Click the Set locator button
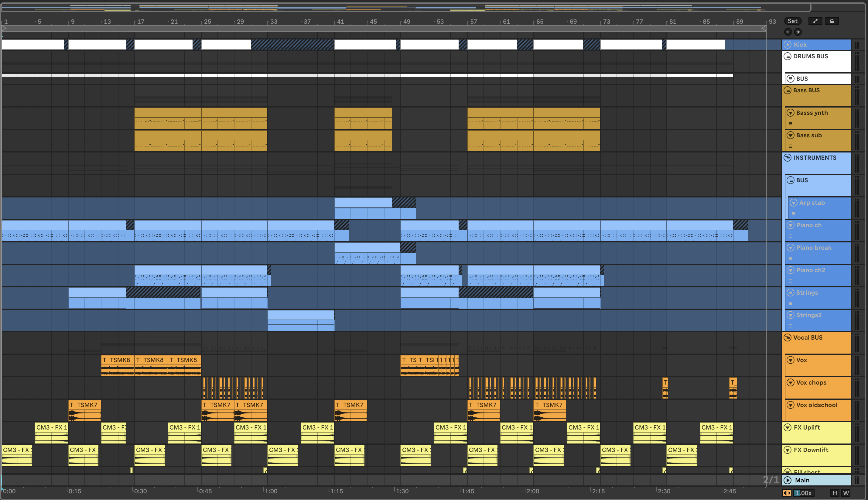The height and width of the screenshot is (500, 868). click(792, 21)
